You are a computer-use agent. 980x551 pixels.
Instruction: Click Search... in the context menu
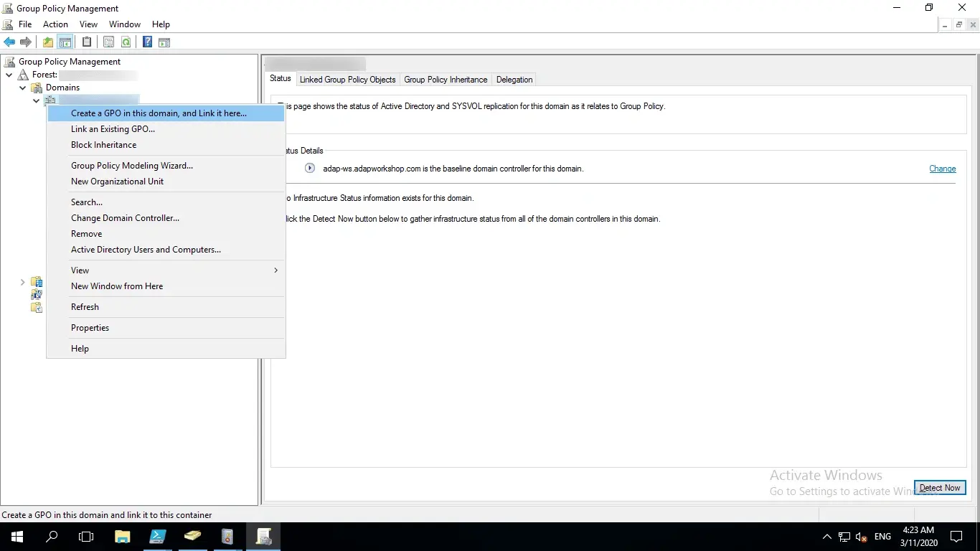click(x=166, y=202)
